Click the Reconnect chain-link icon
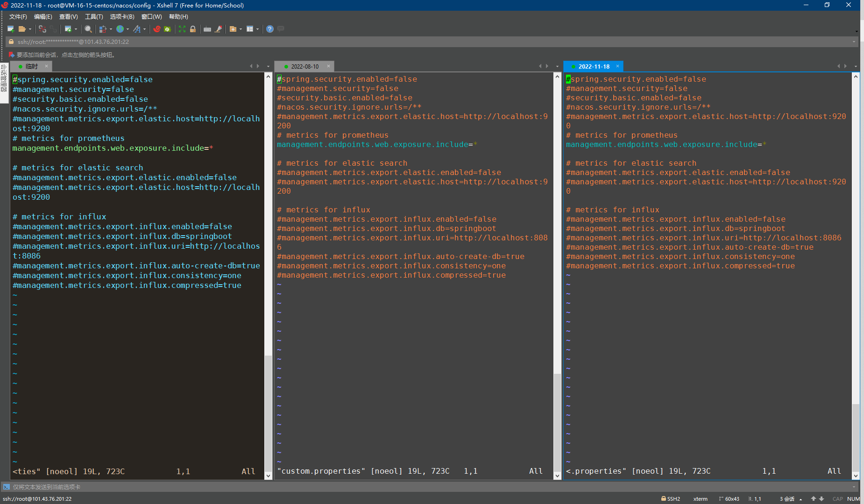Screen dimensions: 864x504 [x=53, y=29]
